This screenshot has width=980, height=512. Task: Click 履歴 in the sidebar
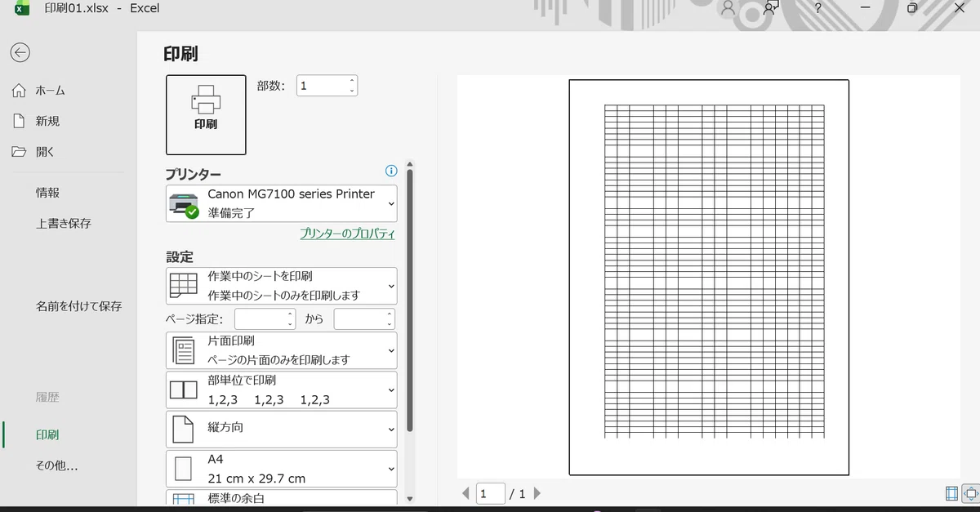(47, 397)
